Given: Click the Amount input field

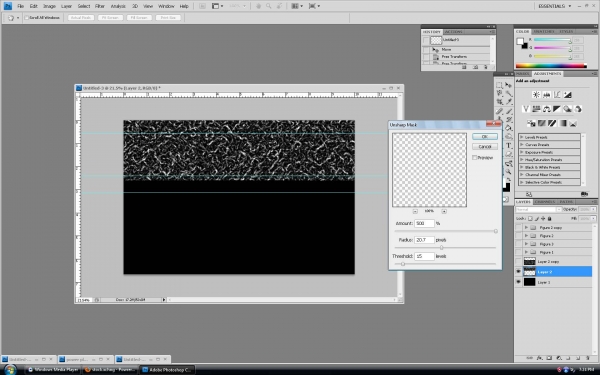Looking at the screenshot, I should click(424, 223).
